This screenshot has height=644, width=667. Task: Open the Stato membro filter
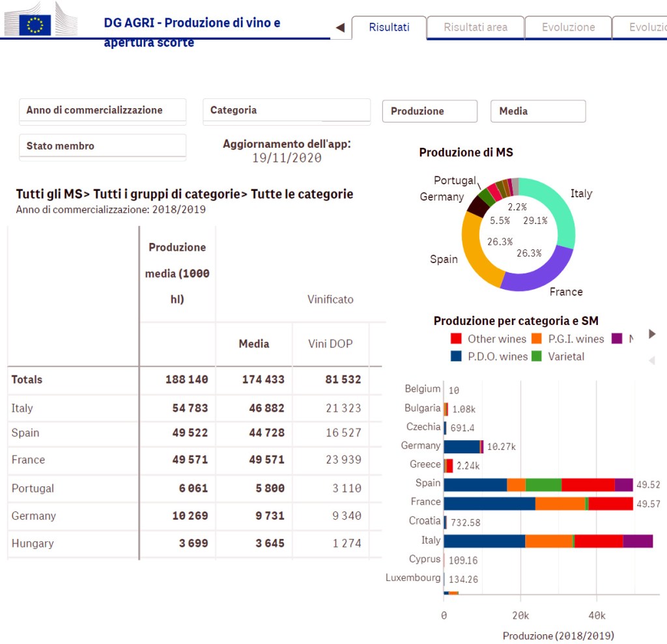pos(102,147)
